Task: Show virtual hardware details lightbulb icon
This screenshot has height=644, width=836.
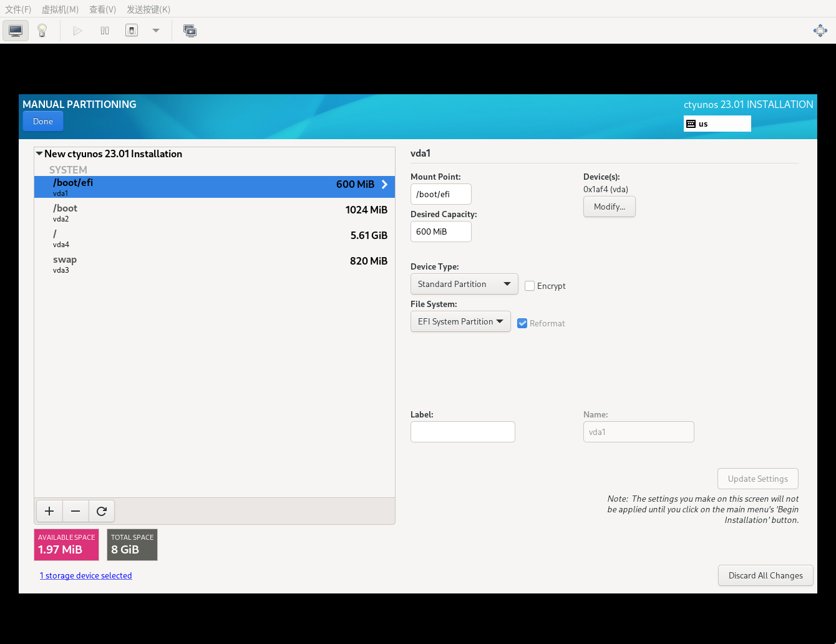Action: pos(42,31)
